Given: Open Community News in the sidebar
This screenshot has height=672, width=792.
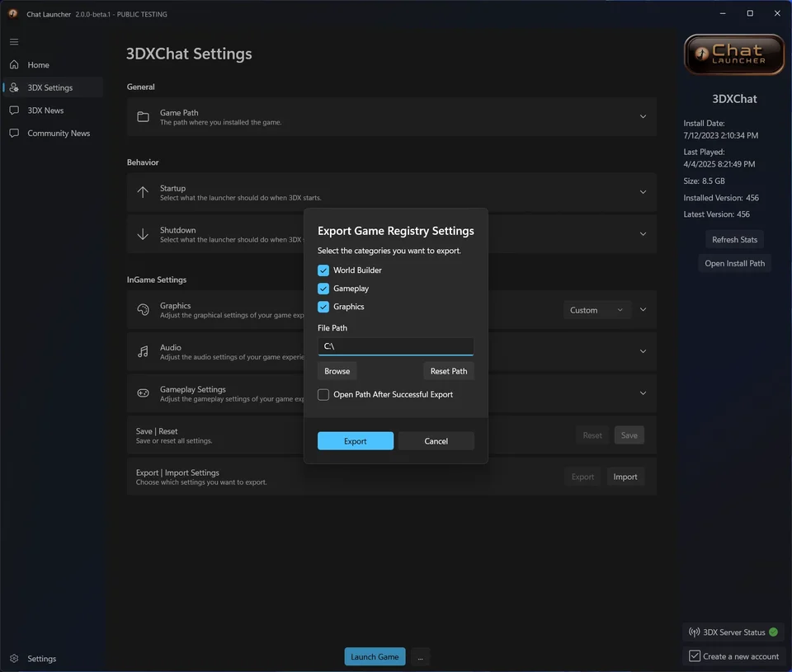Looking at the screenshot, I should 53,133.
